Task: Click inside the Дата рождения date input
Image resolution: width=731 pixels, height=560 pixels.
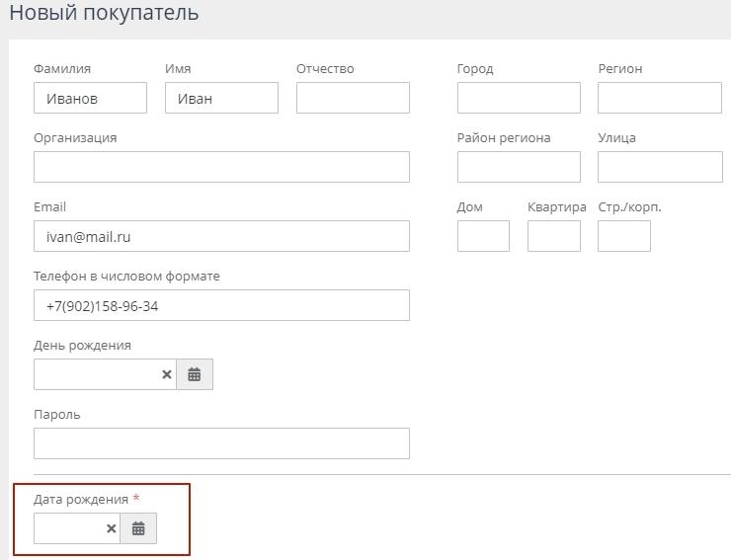Action: click(67, 528)
